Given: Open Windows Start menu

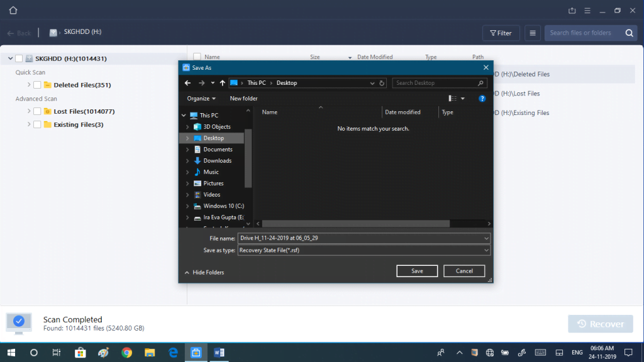Looking at the screenshot, I should coord(11,353).
